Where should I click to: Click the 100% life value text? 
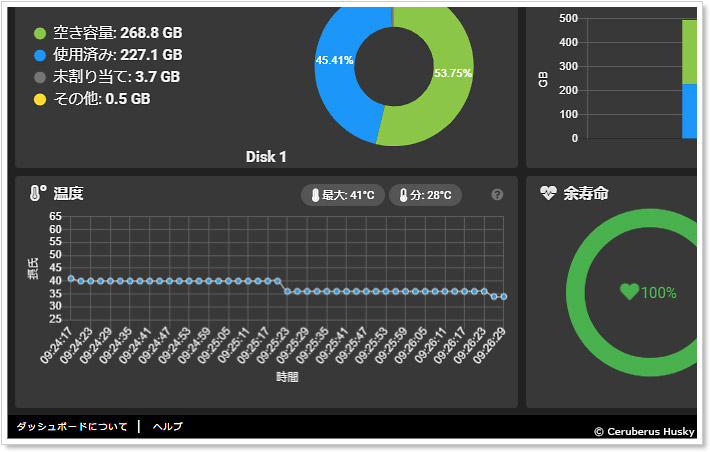coord(659,293)
